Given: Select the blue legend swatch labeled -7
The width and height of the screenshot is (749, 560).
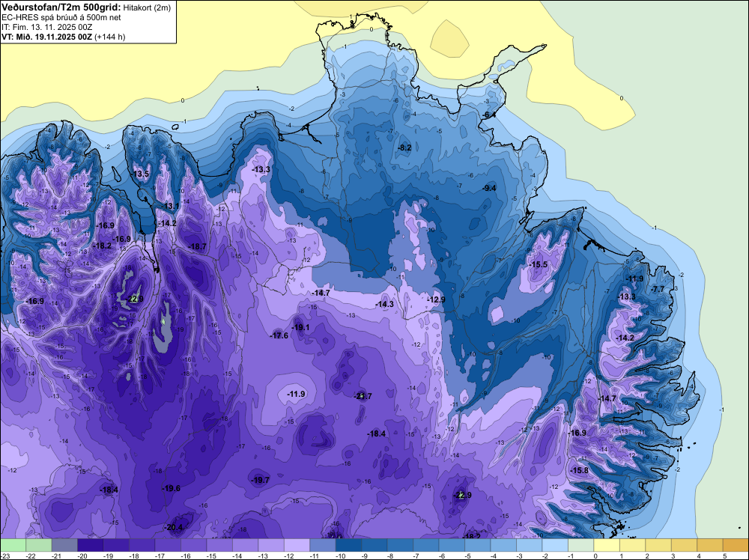Looking at the screenshot, I should coord(426,545).
